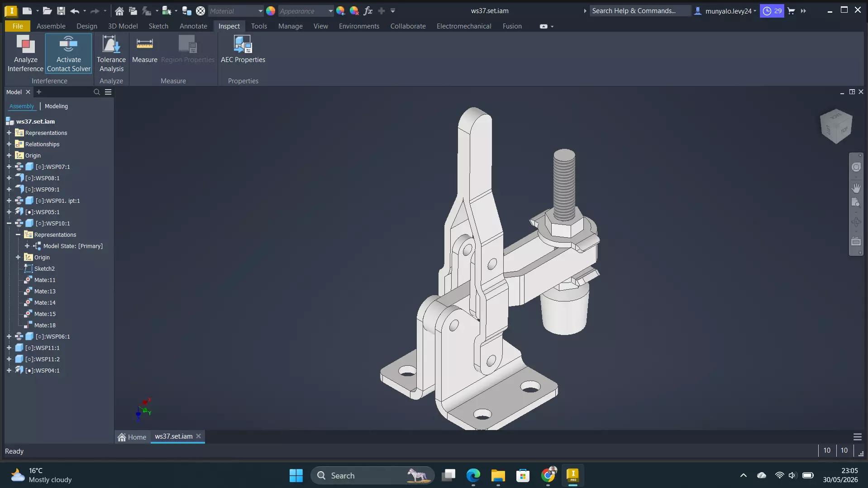Viewport: 868px width, 488px height.
Task: Switch to the Sketch ribbon tab
Action: pos(158,26)
